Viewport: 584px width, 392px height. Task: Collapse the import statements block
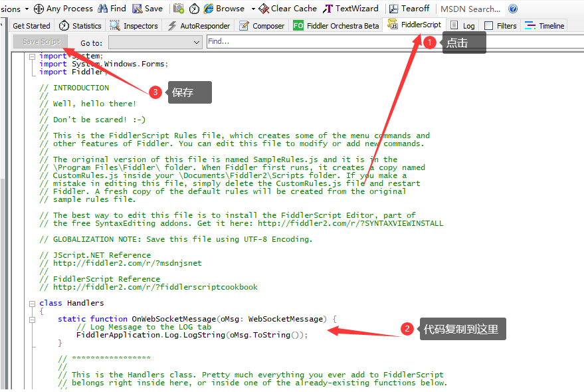tap(33, 56)
